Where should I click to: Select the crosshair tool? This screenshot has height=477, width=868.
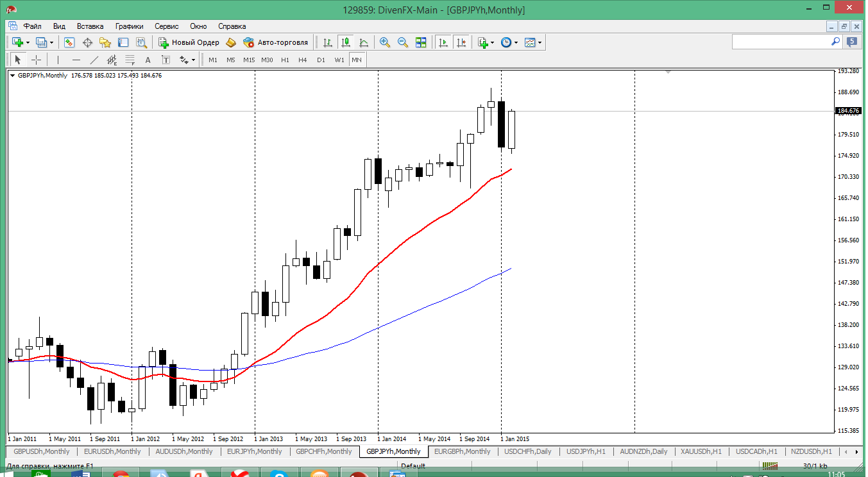click(x=36, y=60)
